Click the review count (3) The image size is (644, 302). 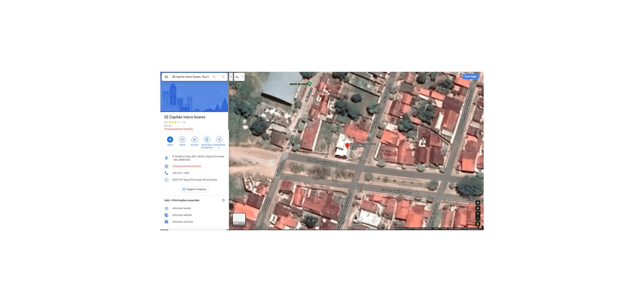click(184, 122)
